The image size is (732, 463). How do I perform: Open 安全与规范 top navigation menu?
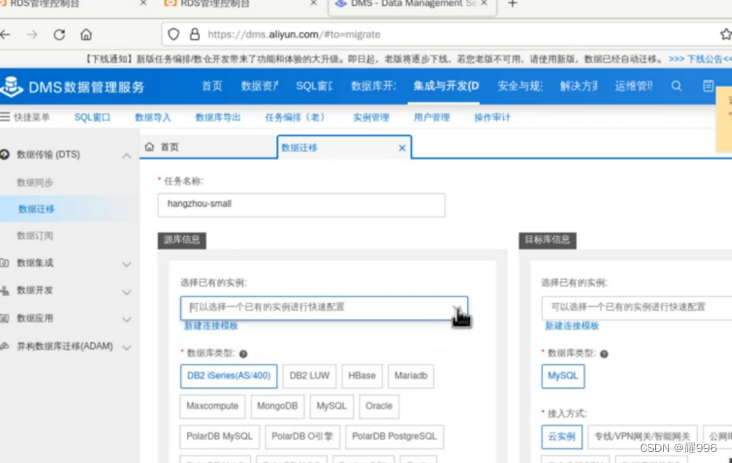pos(520,86)
